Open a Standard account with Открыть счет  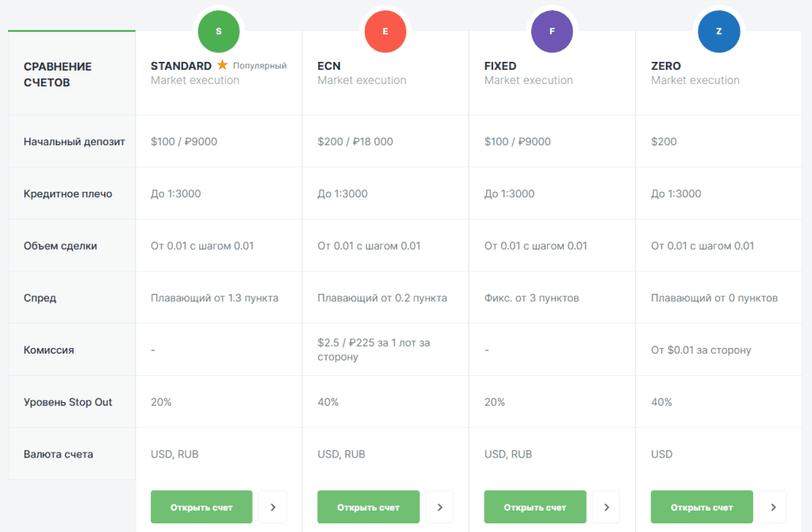coord(201,507)
